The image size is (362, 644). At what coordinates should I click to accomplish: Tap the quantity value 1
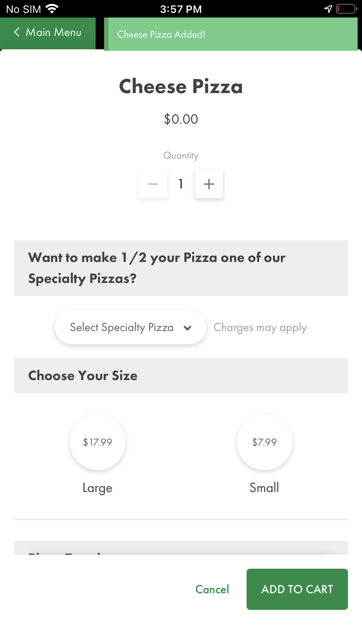(181, 184)
